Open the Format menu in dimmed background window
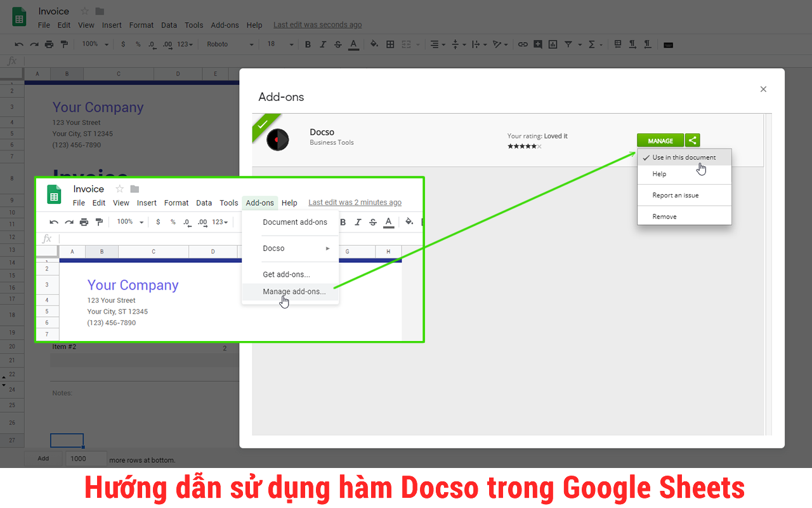 [x=141, y=25]
